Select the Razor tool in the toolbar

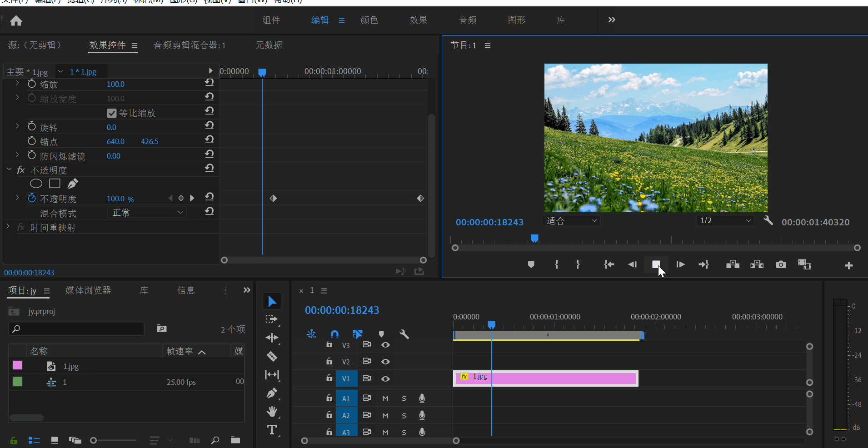[272, 356]
